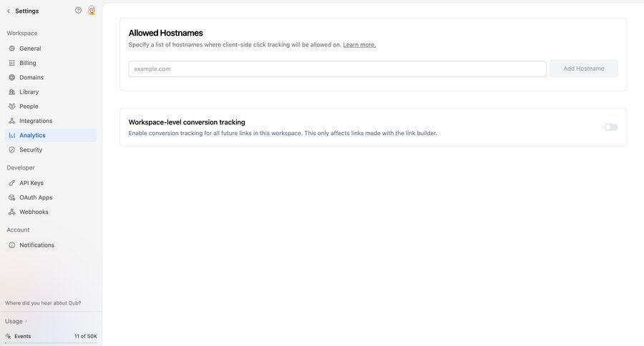Click the Integrations nodes icon
Screen dimensions: 644x346
coord(12,121)
